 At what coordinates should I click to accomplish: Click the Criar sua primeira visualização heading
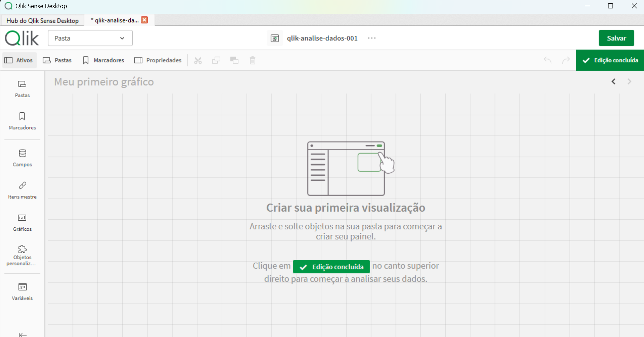pyautogui.click(x=346, y=208)
